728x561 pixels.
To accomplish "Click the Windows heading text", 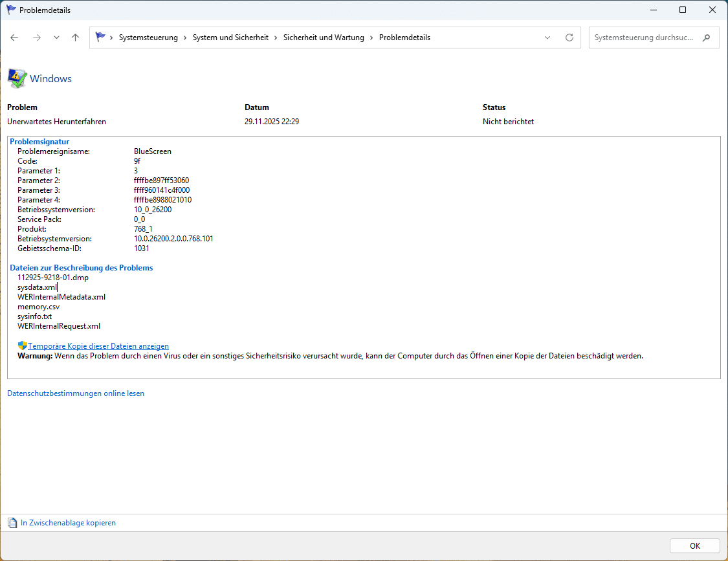I will [50, 79].
